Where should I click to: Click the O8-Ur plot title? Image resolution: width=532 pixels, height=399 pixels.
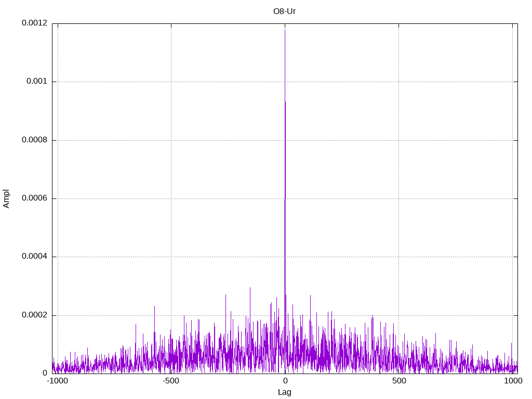284,11
